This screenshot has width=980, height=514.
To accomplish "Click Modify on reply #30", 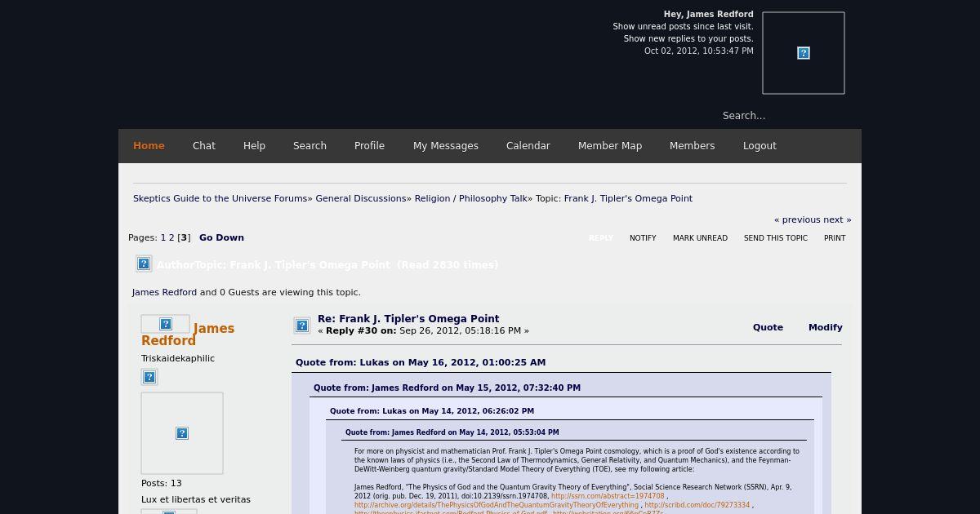I will [826, 327].
